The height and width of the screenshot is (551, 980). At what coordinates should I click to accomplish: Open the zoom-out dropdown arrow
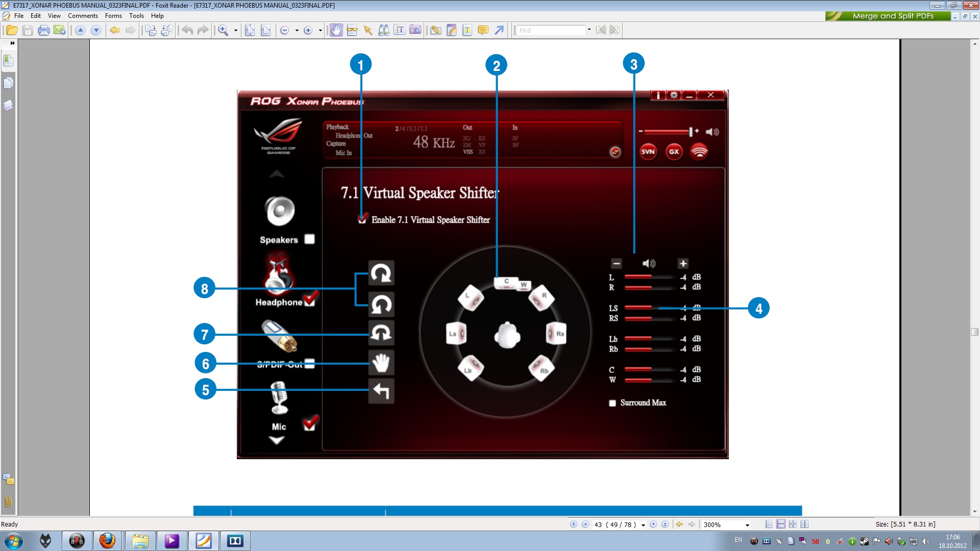297,30
